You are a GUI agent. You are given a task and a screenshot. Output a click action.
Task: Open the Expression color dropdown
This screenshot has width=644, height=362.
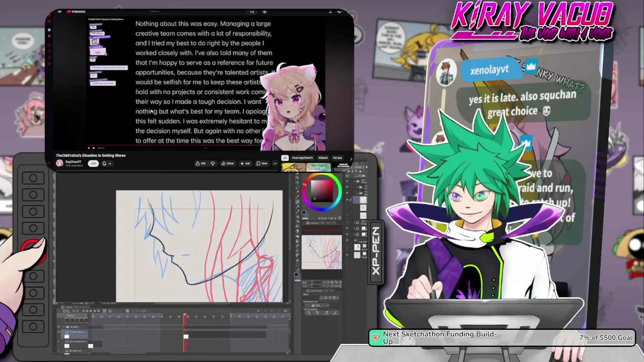pos(318,305)
